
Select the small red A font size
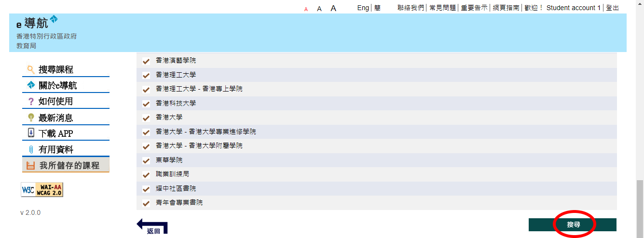306,9
